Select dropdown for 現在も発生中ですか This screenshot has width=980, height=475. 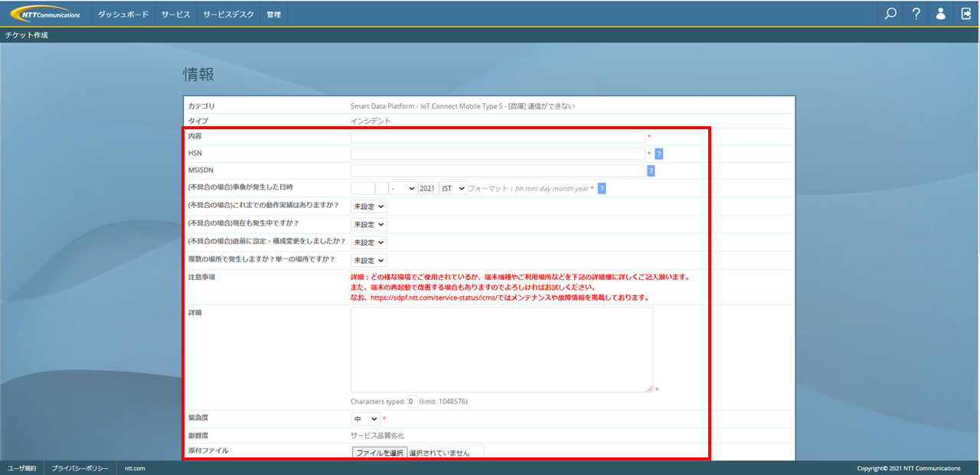tap(369, 225)
